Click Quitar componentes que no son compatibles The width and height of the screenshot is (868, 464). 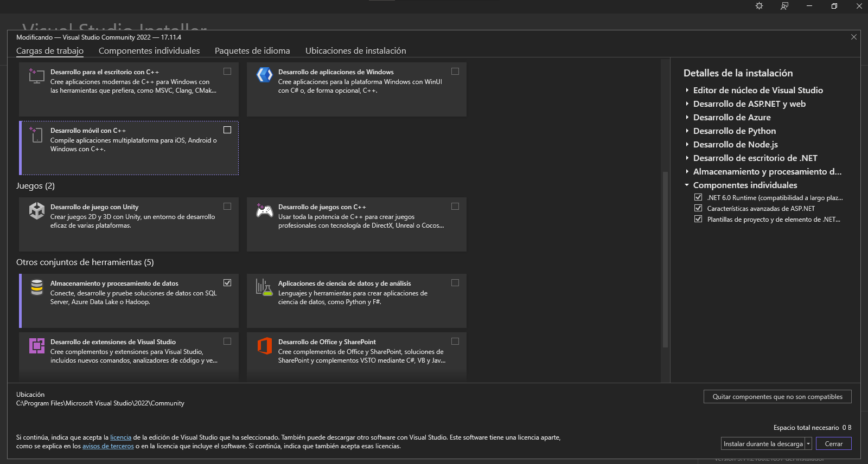(777, 397)
